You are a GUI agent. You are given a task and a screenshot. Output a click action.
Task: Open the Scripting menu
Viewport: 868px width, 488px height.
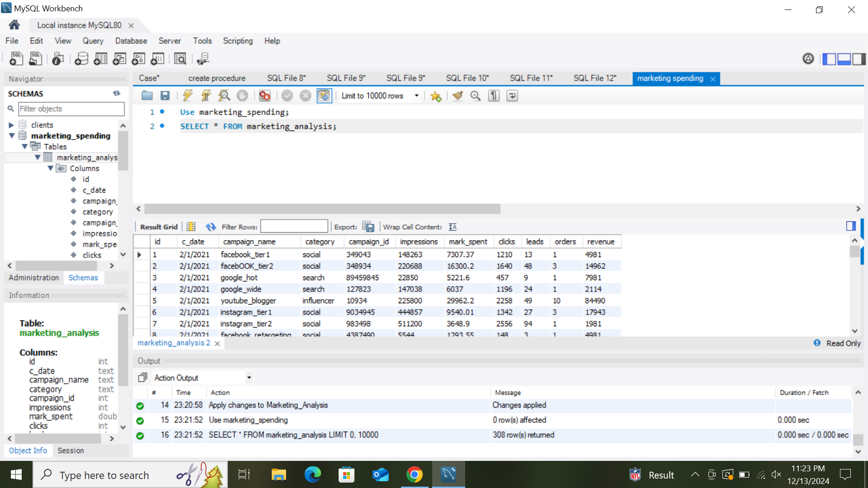[x=238, y=41]
